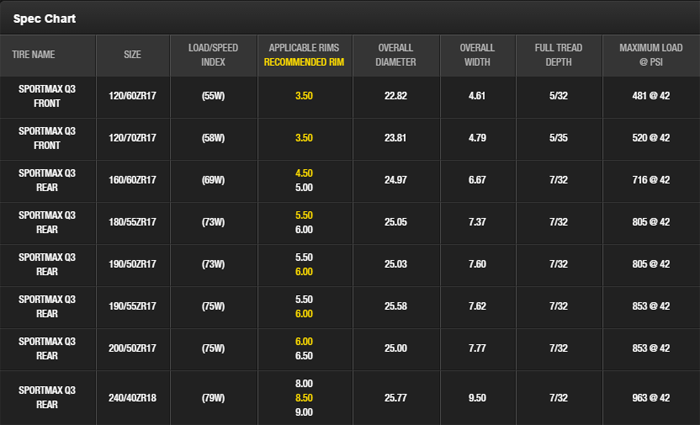This screenshot has width=700, height=425.
Task: Click maximum load 481 @ 42
Action: (651, 96)
